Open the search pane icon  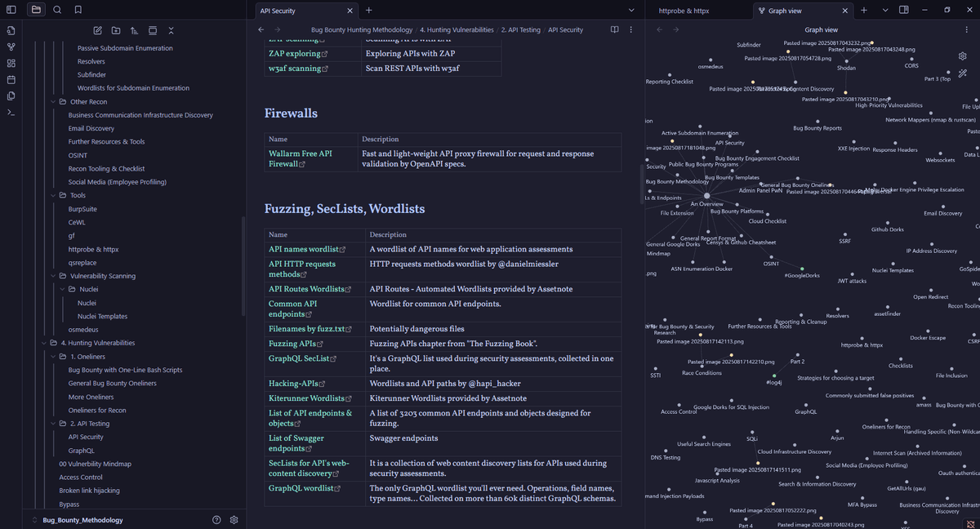click(57, 10)
